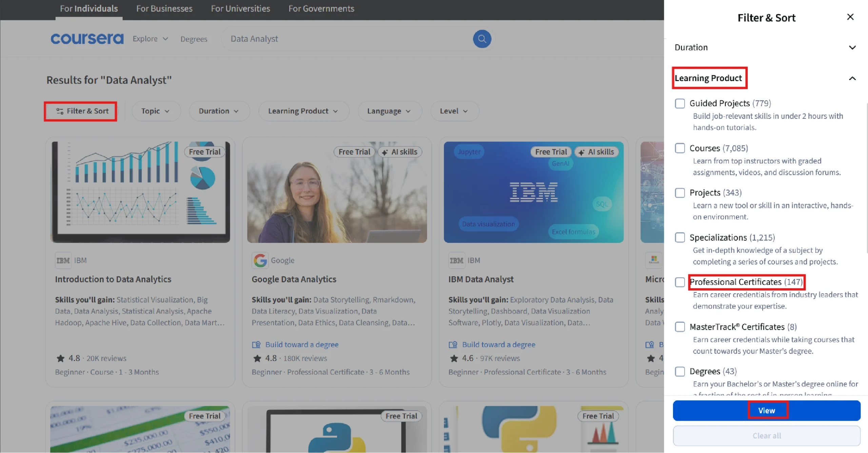Open the Introduction to Data Analytics thumbnail
The width and height of the screenshot is (868, 453).
140,192
